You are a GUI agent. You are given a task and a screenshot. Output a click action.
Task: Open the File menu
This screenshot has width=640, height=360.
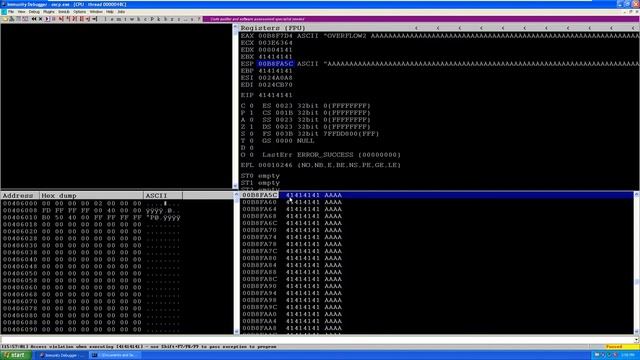pos(11,12)
